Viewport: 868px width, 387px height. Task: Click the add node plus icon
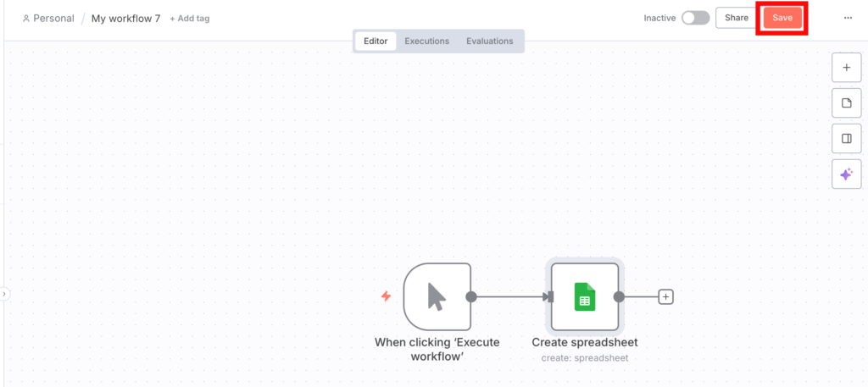point(846,68)
